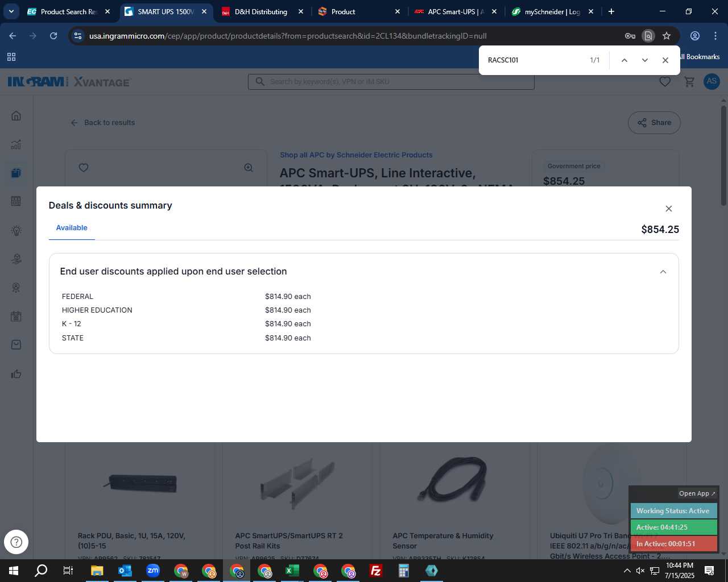This screenshot has height=582, width=728.
Task: Click the find box containing RACSC101
Action: [535, 60]
